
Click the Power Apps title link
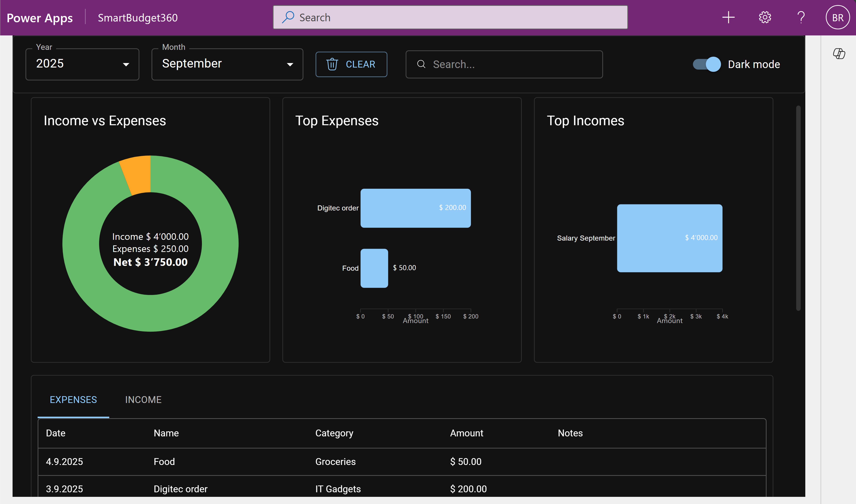click(x=40, y=18)
